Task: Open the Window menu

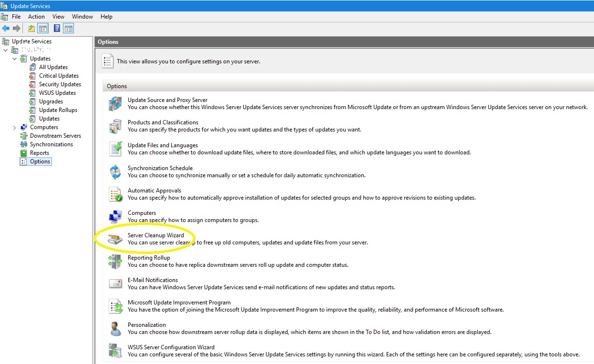Action: click(x=82, y=17)
